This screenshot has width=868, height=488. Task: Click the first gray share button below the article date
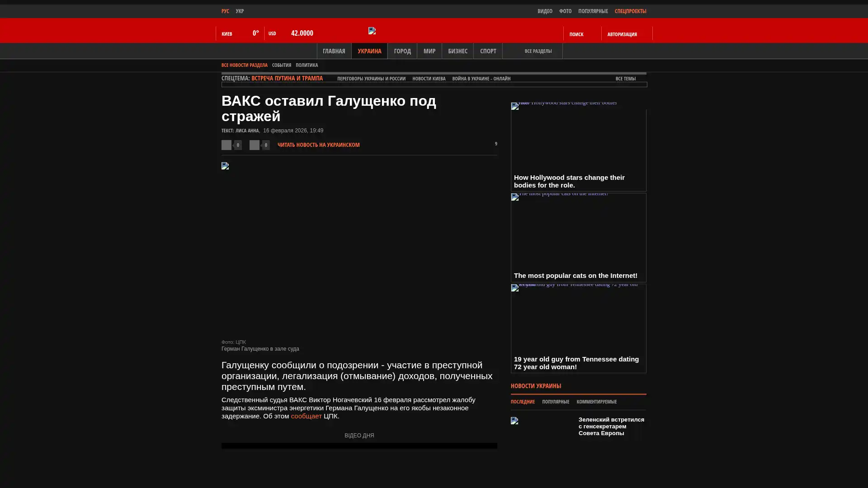point(226,145)
